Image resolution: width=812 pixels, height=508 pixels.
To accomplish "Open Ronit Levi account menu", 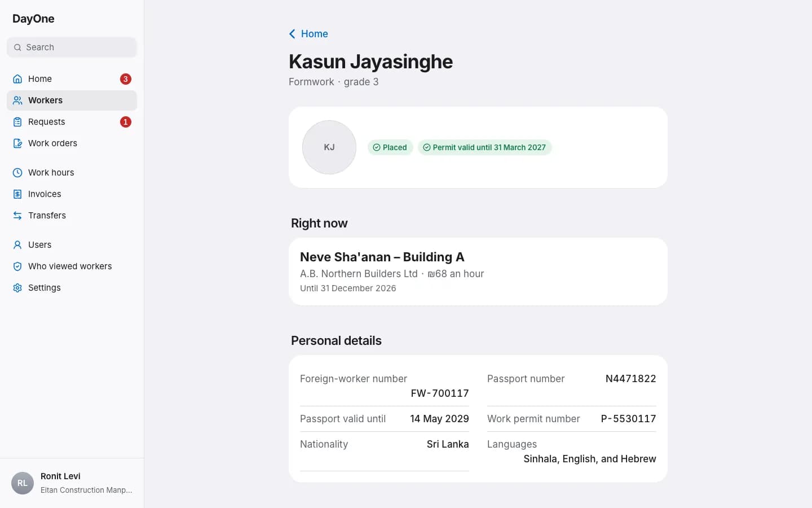I will click(x=72, y=483).
